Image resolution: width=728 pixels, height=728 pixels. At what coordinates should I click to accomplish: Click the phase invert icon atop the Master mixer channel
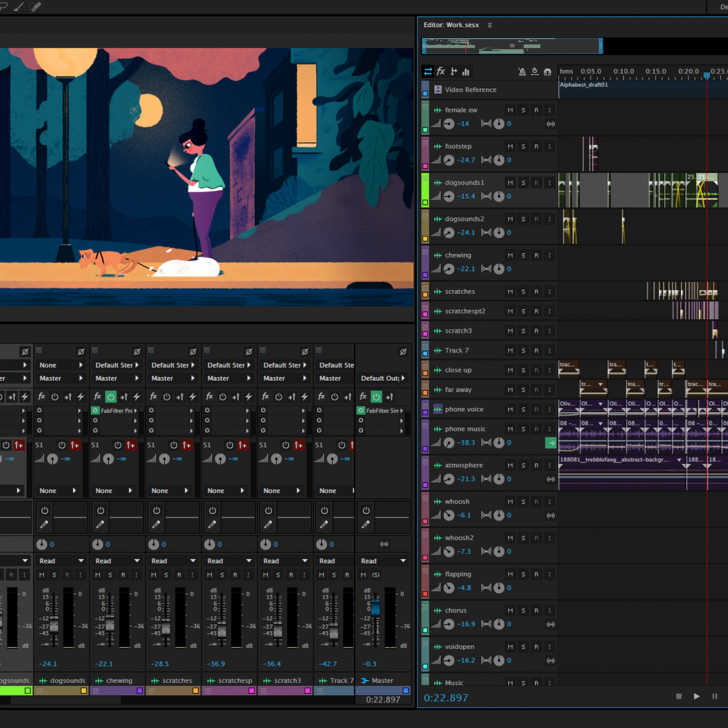pos(403,351)
